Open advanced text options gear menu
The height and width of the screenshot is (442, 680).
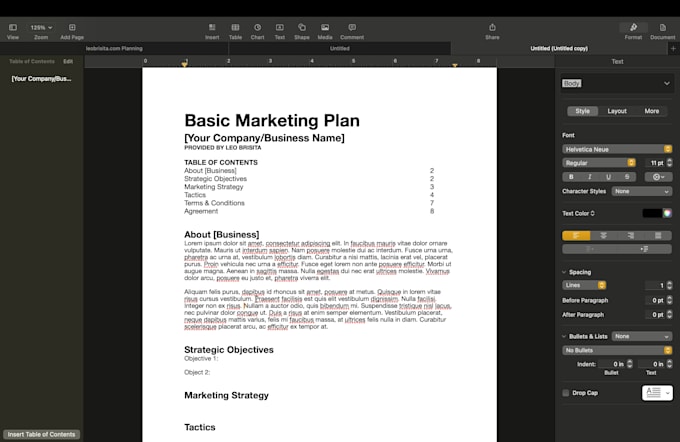point(658,177)
